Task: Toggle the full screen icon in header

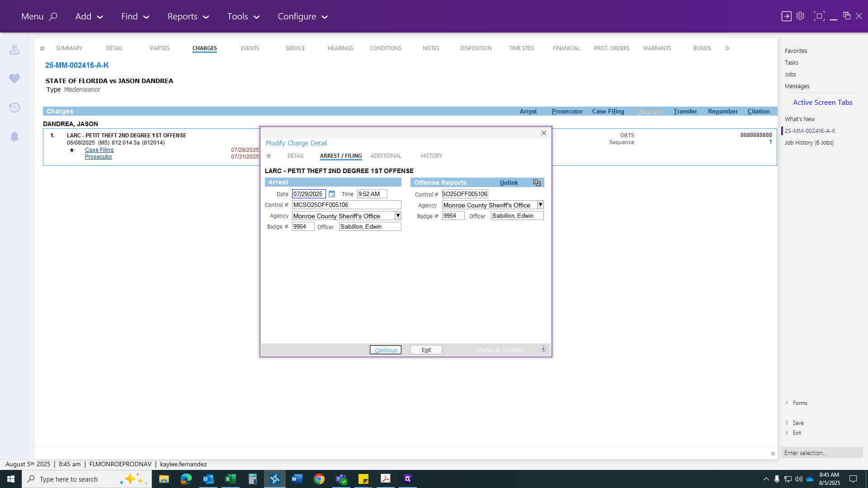Action: (x=819, y=16)
